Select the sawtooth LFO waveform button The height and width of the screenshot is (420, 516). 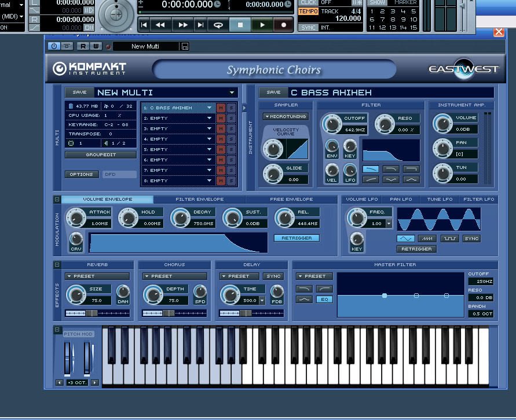click(427, 238)
